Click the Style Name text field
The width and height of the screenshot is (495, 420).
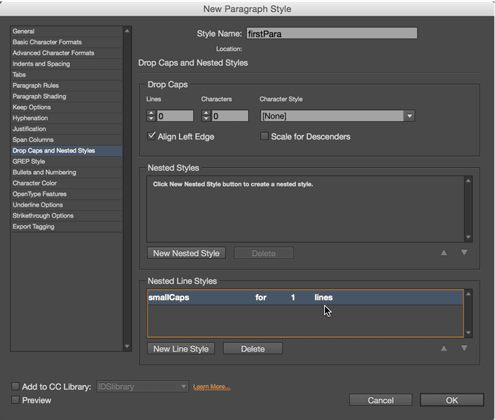pyautogui.click(x=332, y=33)
